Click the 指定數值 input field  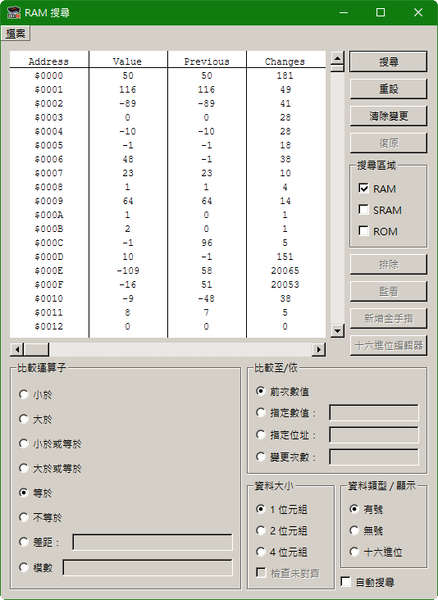click(x=374, y=413)
